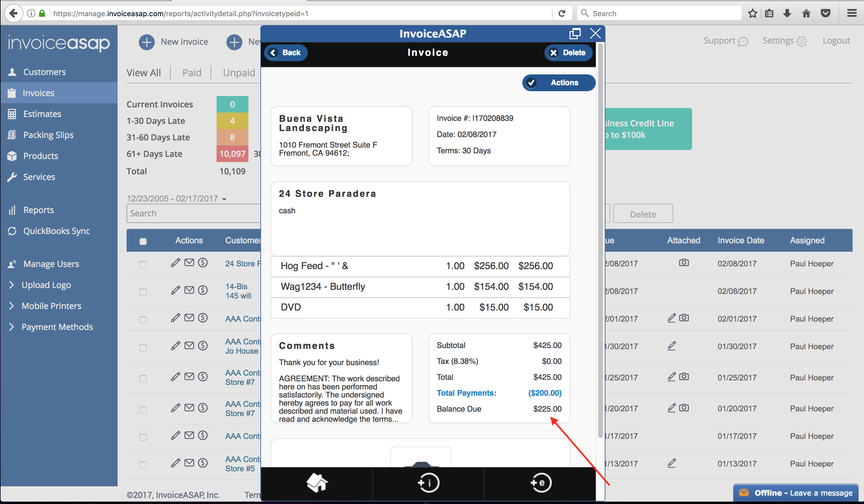The width and height of the screenshot is (864, 504).
Task: Open the date range dropdown 12/23/2005 - 02/17/2017
Action: [177, 199]
